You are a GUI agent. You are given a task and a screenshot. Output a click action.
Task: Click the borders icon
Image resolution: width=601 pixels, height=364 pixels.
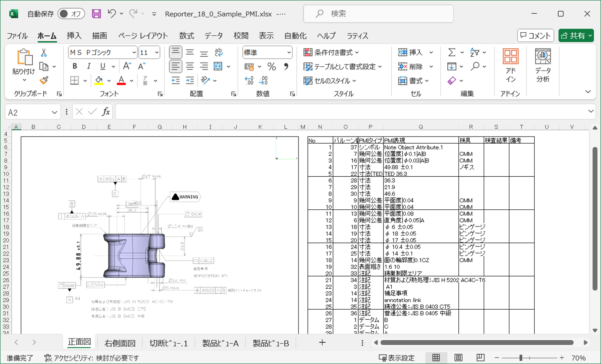point(74,80)
